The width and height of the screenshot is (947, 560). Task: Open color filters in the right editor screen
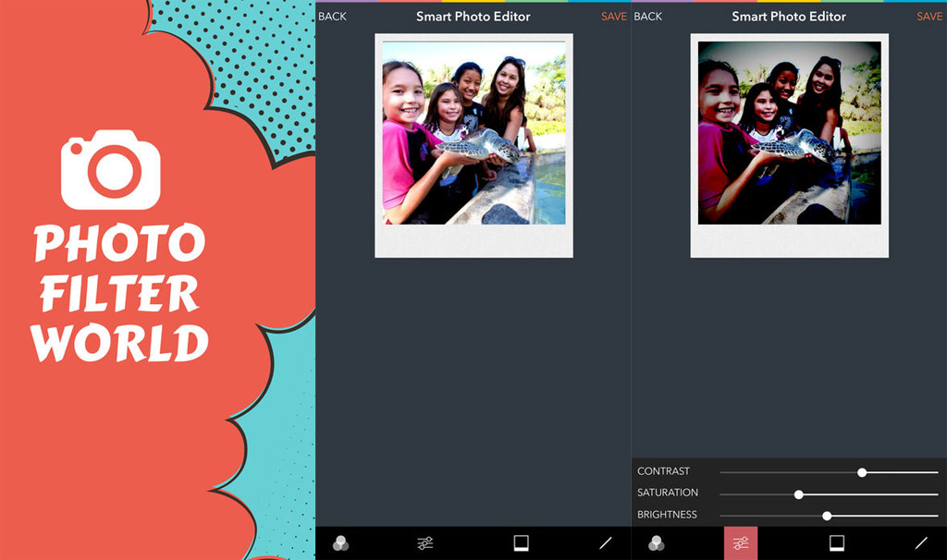(x=657, y=543)
